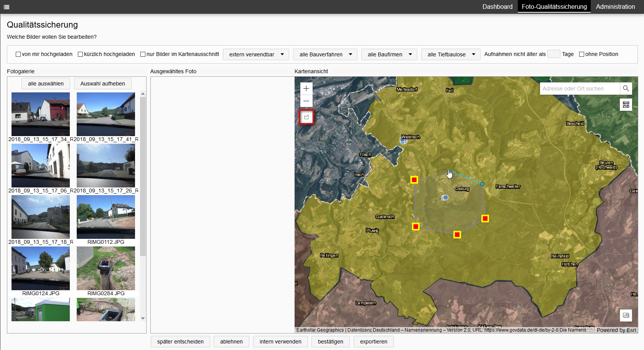The width and height of the screenshot is (644, 350).
Task: Select thumbnail RIMG0112.JPG
Action: (x=106, y=217)
